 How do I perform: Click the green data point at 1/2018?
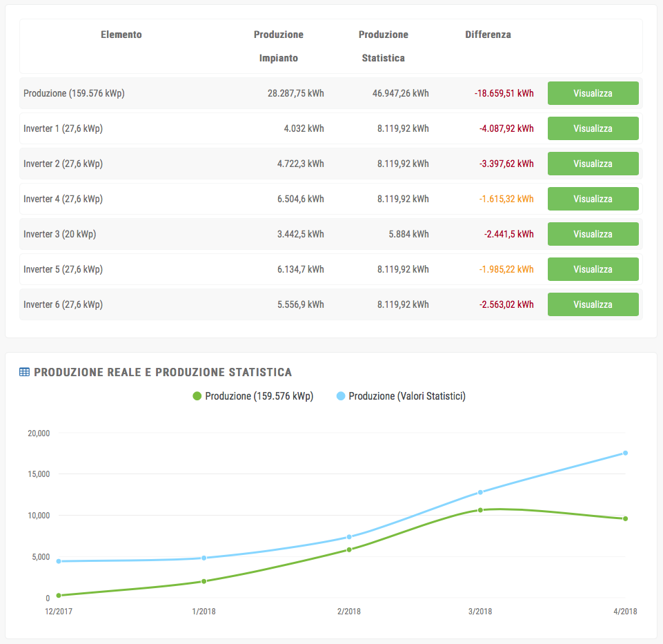pyautogui.click(x=204, y=581)
